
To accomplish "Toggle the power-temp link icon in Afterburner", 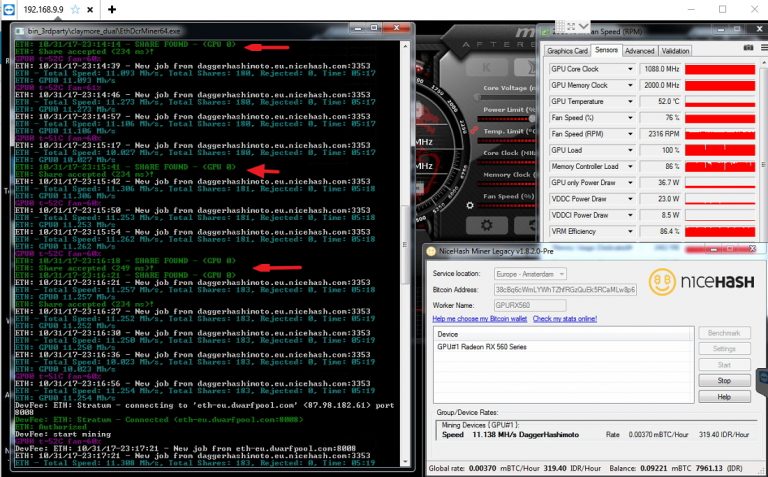I will tap(474, 130).
